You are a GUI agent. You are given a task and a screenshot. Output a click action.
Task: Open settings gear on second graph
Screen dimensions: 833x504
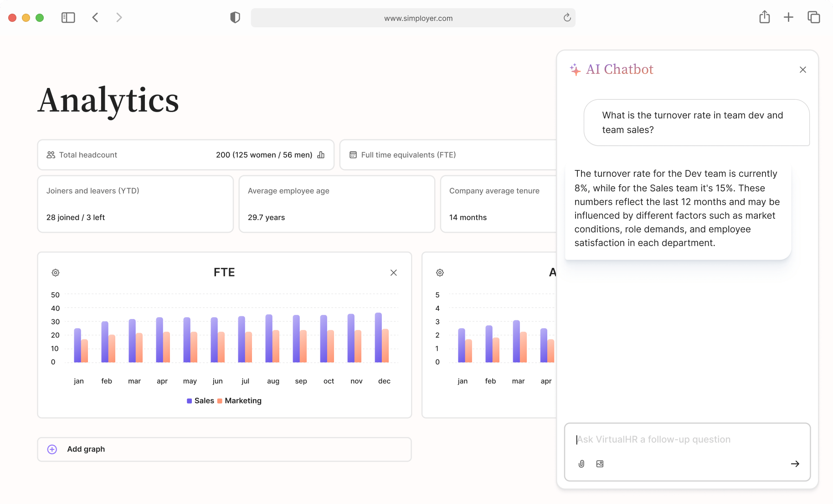point(440,273)
